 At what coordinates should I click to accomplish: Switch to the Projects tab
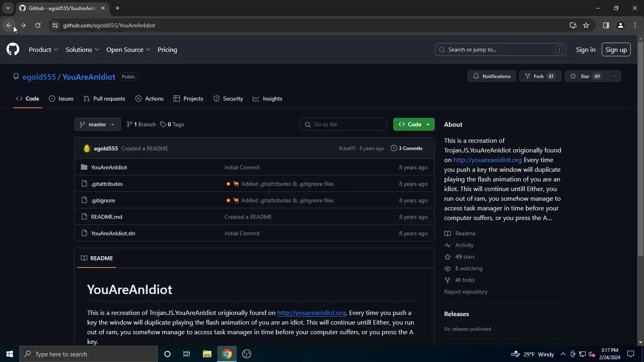pos(188,99)
